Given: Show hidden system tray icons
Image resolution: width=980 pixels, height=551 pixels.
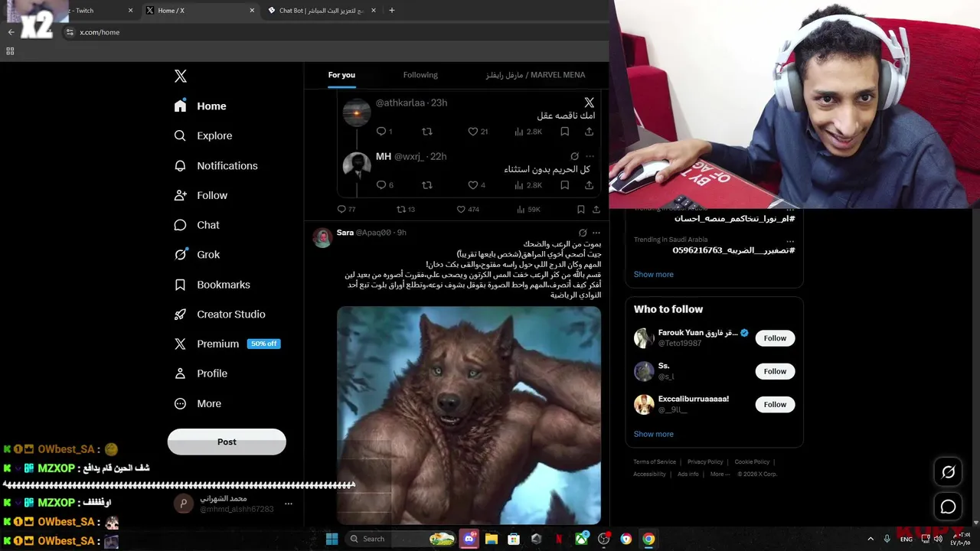Looking at the screenshot, I should click(x=871, y=539).
